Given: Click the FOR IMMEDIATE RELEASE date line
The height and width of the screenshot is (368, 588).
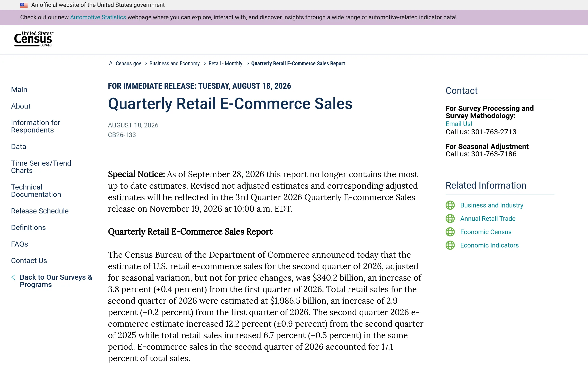Looking at the screenshot, I should pyautogui.click(x=199, y=86).
